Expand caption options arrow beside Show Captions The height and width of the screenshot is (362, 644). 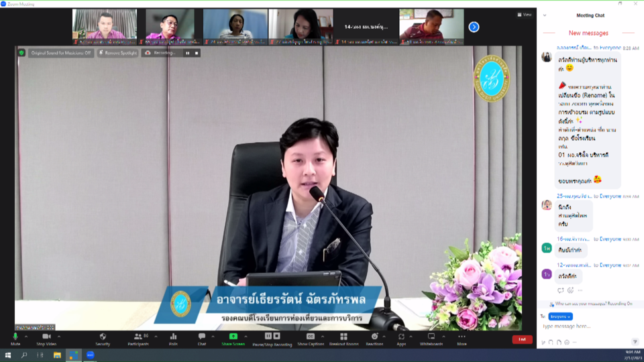pyautogui.click(x=323, y=337)
